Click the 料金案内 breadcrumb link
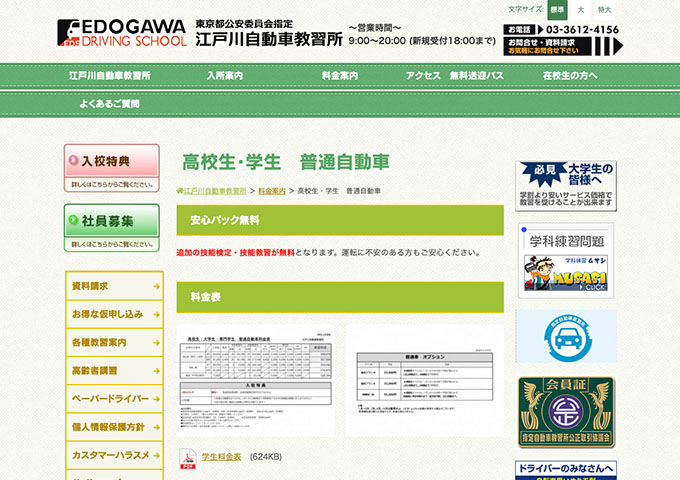Viewport: 680px width, 480px height. [x=272, y=191]
